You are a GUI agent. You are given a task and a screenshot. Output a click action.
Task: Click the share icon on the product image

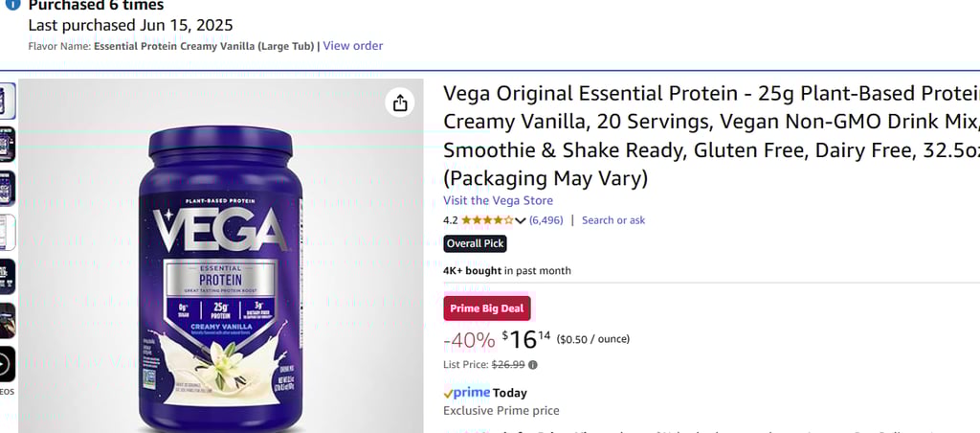click(400, 103)
